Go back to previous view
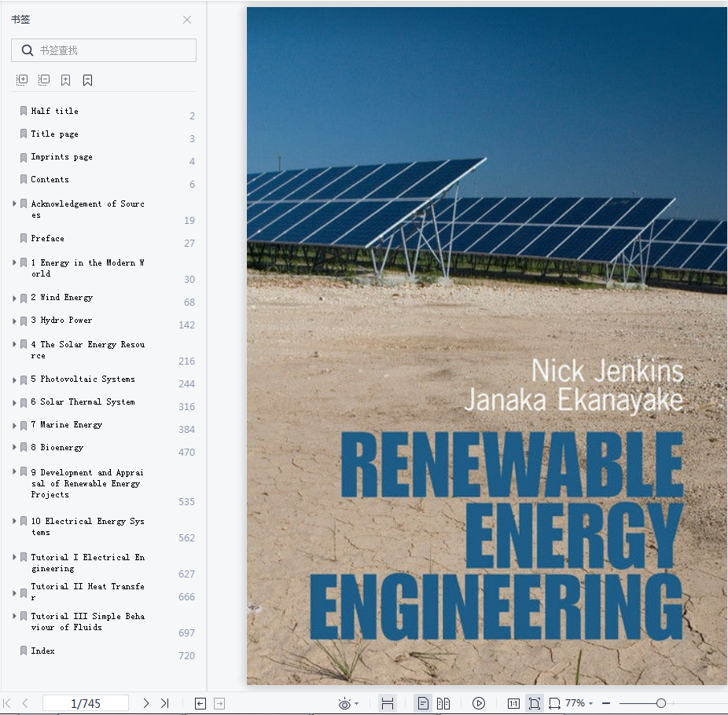Viewport: 728px width, 715px height. (x=200, y=704)
